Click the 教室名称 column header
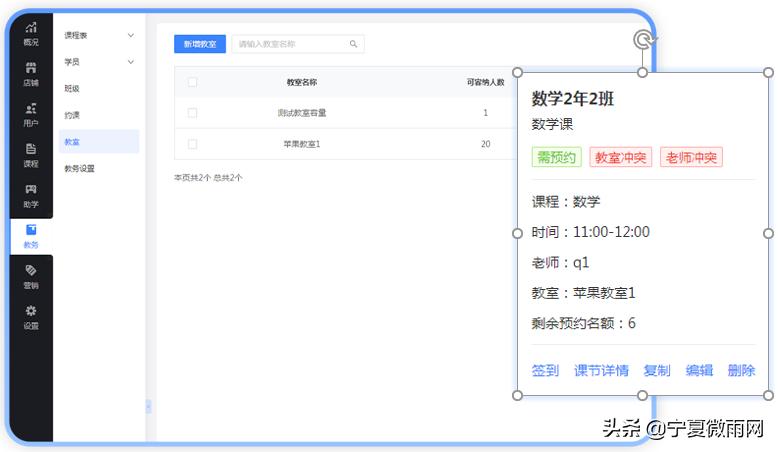This screenshot has height=452, width=778. (x=302, y=82)
